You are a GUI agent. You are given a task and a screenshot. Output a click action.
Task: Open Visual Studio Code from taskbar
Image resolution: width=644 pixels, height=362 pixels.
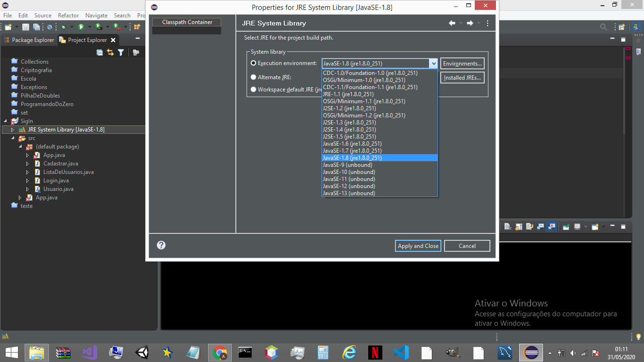pos(401,352)
